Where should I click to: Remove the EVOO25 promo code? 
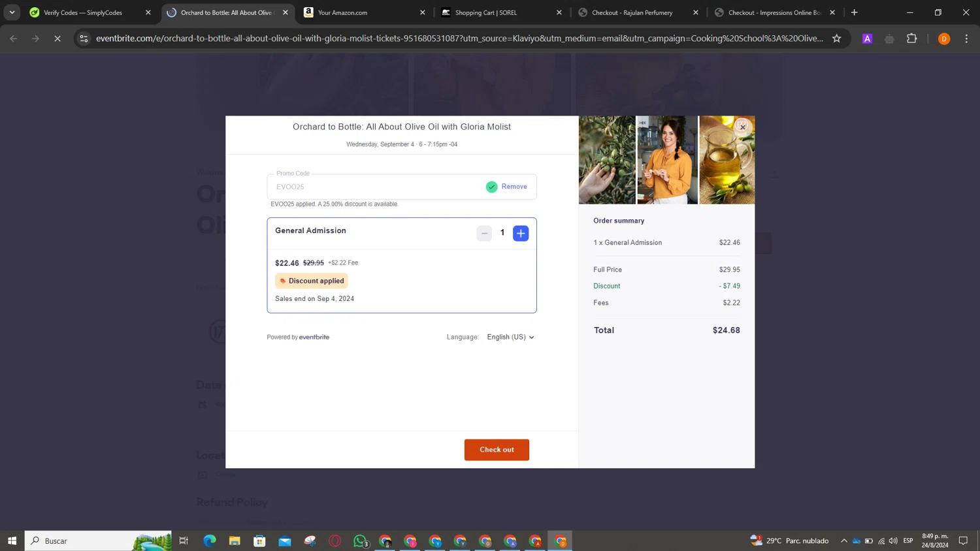coord(514,187)
